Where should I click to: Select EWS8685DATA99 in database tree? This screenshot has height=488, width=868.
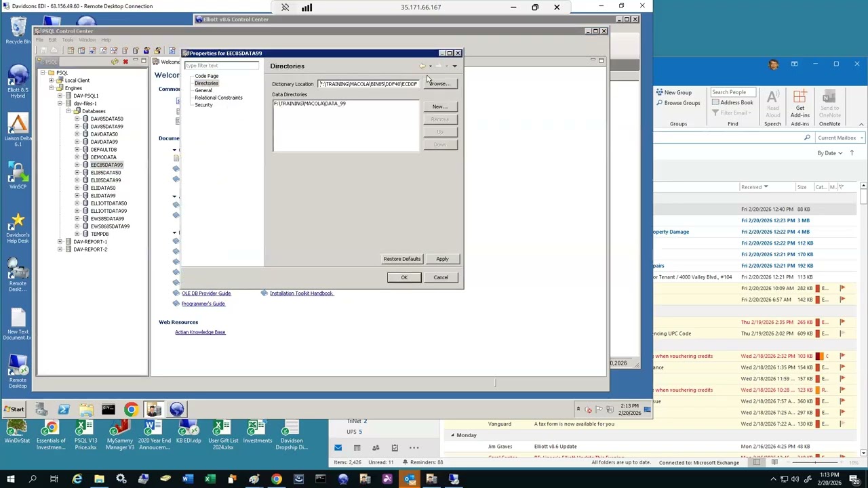[x=110, y=226]
